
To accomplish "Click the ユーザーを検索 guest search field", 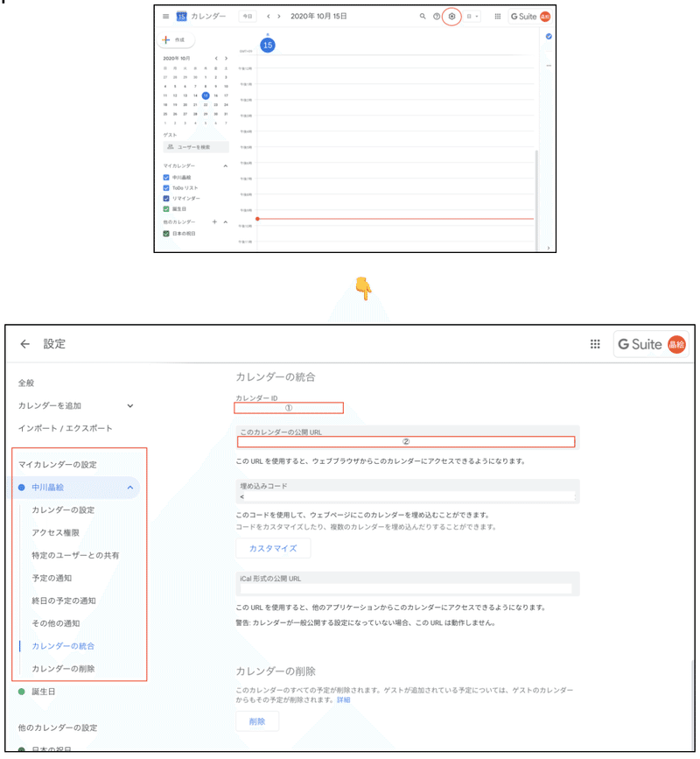I will pyautogui.click(x=196, y=147).
